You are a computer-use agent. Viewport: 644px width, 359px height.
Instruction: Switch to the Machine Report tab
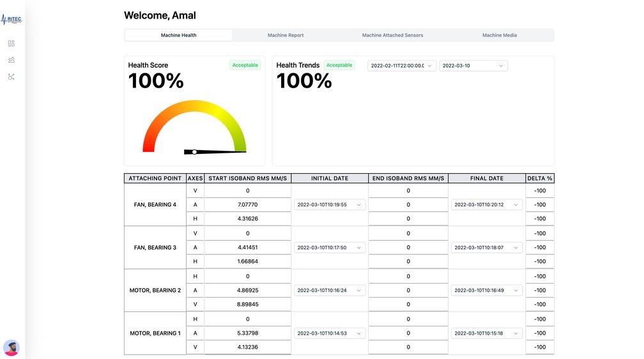(x=286, y=35)
